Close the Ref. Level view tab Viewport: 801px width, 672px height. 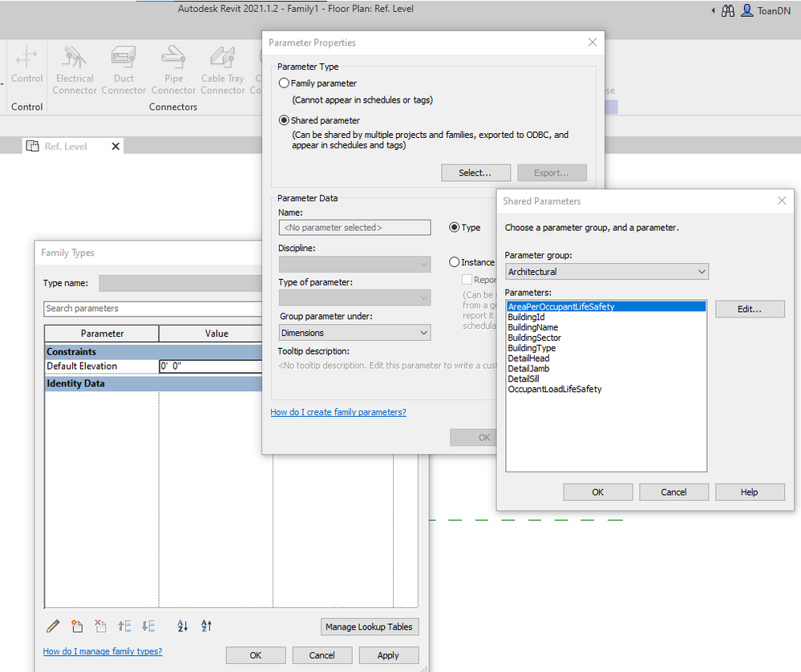coord(115,147)
